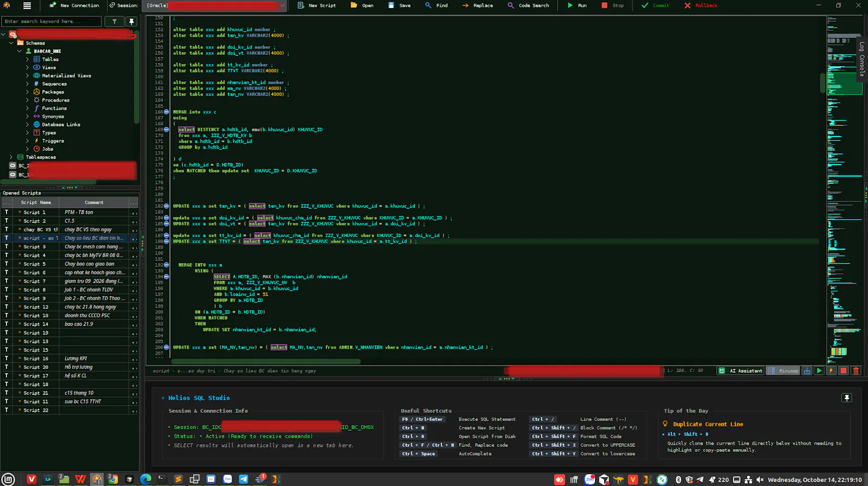Select Triggers in object tree
The image size is (868, 486).
click(53, 140)
